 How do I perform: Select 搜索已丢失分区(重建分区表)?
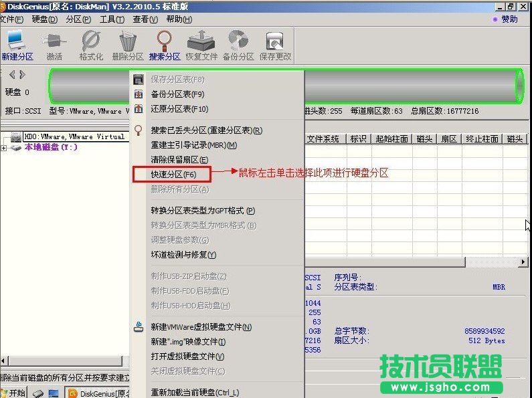207,130
